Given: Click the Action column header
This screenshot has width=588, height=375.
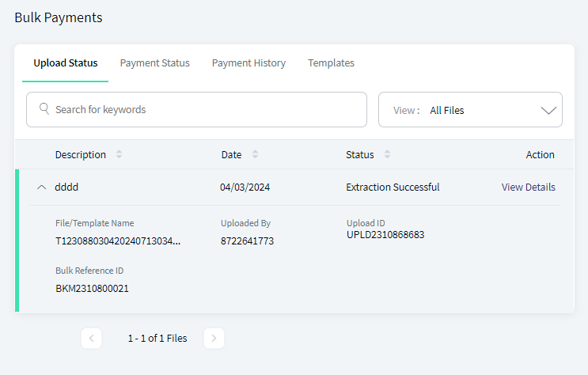Looking at the screenshot, I should (540, 154).
